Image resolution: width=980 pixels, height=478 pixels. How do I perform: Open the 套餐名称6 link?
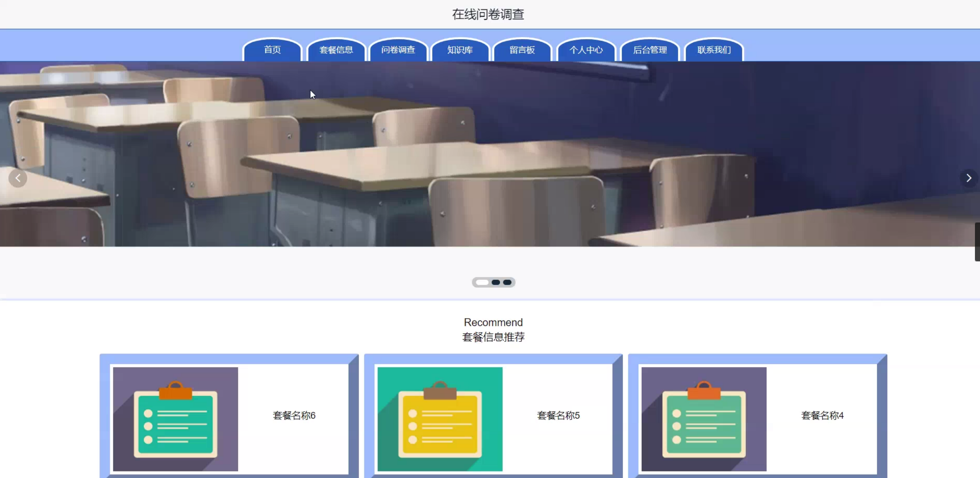[x=294, y=415]
